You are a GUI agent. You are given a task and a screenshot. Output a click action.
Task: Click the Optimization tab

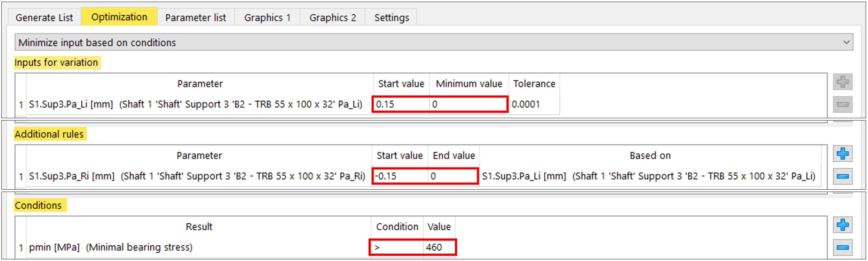[x=119, y=17]
